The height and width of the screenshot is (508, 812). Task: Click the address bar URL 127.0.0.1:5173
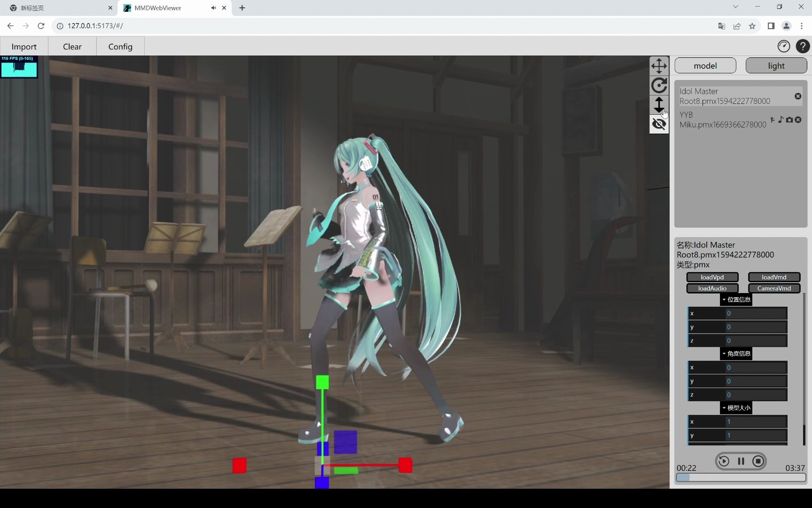click(95, 26)
